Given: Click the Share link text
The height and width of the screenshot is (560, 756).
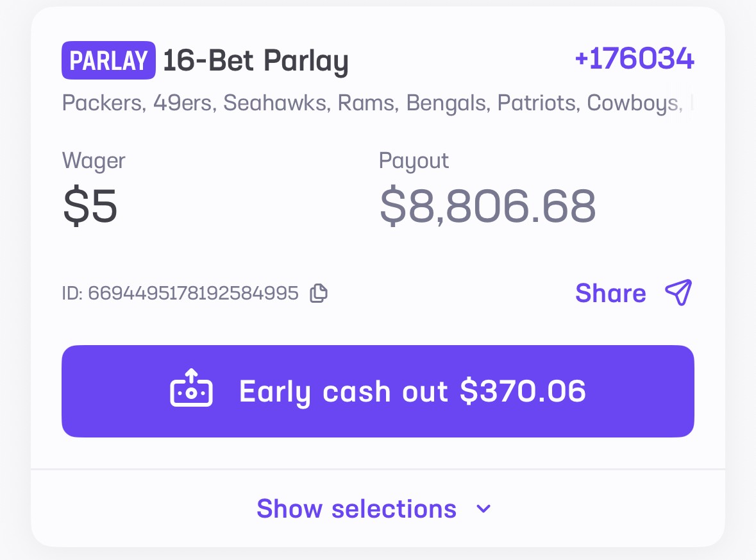Looking at the screenshot, I should point(610,293).
